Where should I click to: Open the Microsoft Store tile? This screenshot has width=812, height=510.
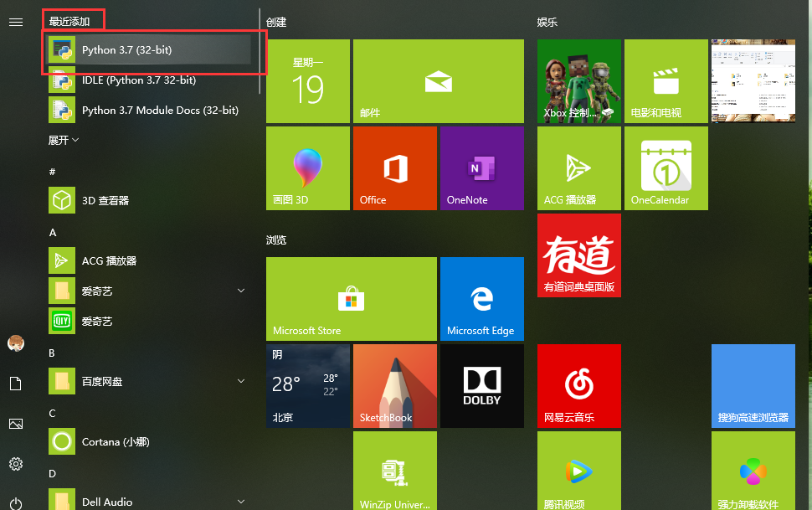352,299
